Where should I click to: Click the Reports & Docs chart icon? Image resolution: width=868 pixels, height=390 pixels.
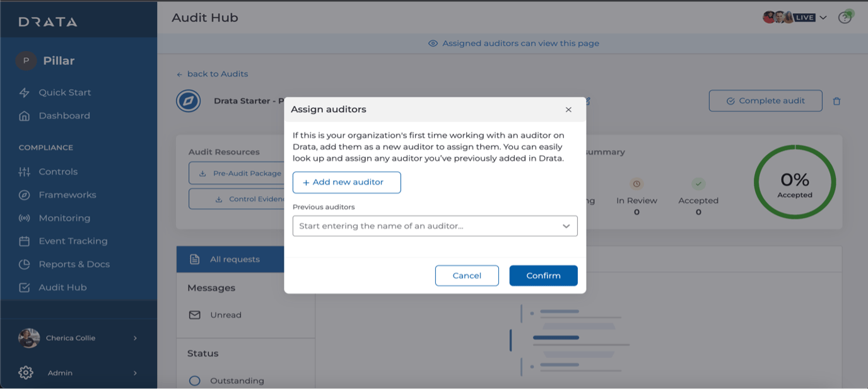coord(25,265)
